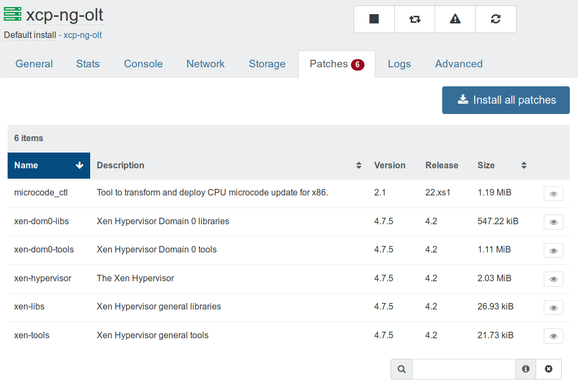Click the 21.73 kiB size value
Image resolution: width=578 pixels, height=392 pixels.
[495, 336]
